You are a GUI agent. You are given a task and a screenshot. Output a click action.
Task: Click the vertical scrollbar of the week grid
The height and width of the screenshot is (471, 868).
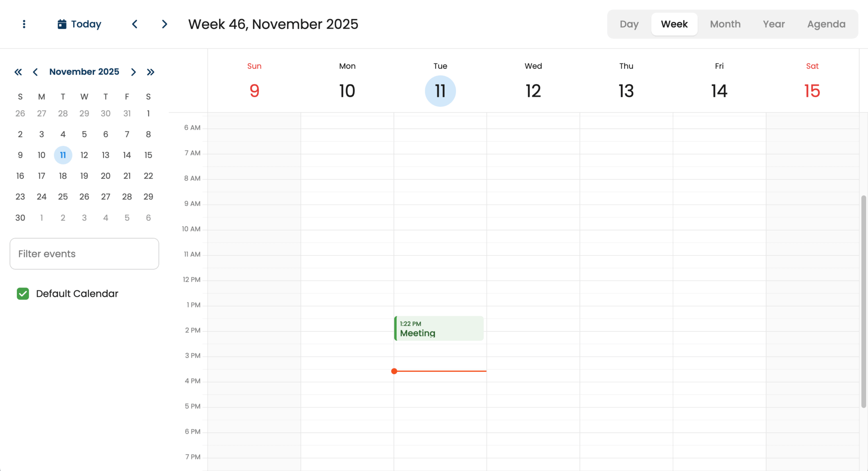863,301
